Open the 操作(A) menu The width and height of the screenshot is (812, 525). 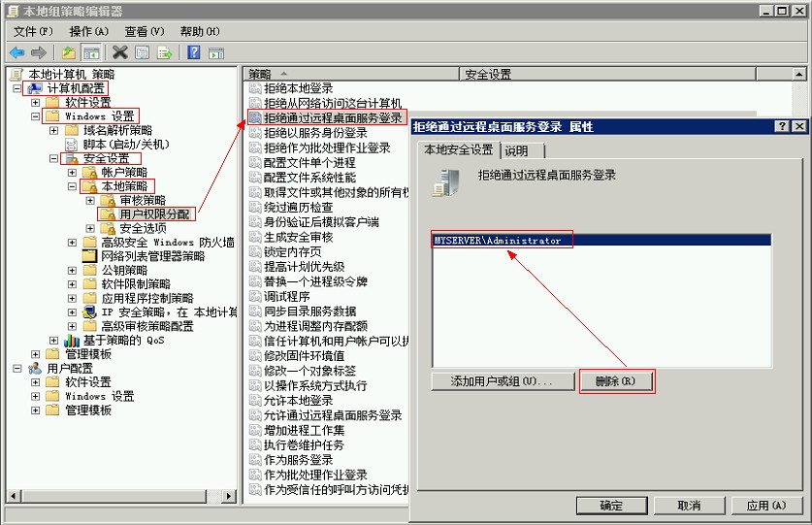coord(88,31)
